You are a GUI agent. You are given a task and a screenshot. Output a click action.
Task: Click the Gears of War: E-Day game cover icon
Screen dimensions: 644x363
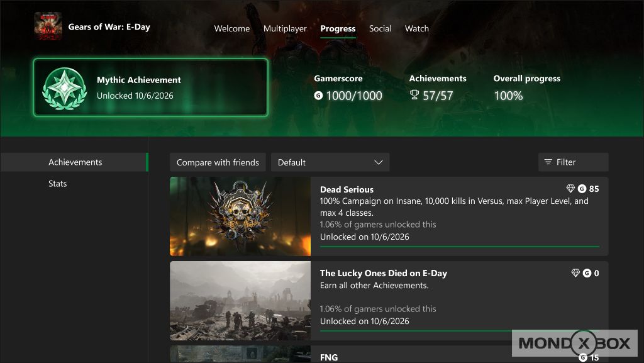pyautogui.click(x=48, y=26)
